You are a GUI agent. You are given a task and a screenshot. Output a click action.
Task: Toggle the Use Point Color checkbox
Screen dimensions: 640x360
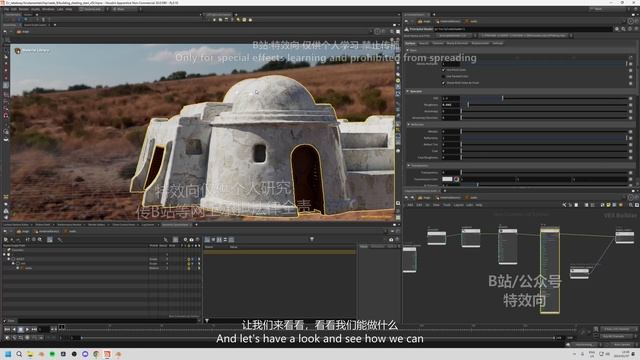(443, 70)
